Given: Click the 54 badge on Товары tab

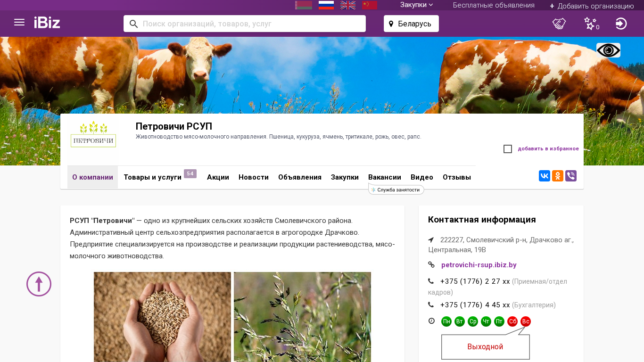Looking at the screenshot, I should tap(190, 174).
